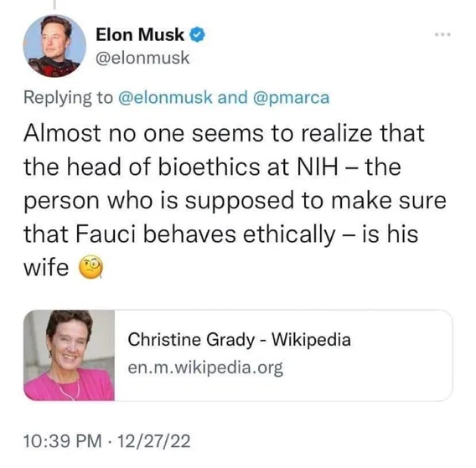Click the monocle face emoji
This screenshot has height=468, width=476.
coord(91,267)
